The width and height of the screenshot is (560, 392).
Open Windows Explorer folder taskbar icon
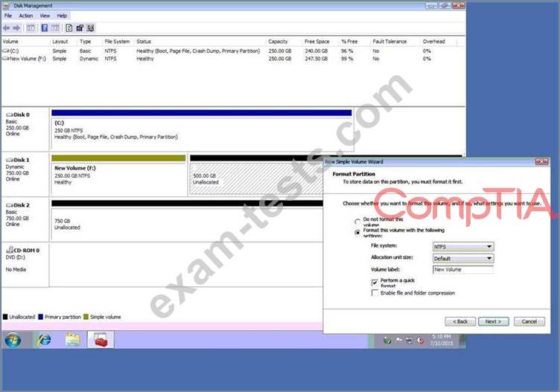pyautogui.click(x=73, y=340)
